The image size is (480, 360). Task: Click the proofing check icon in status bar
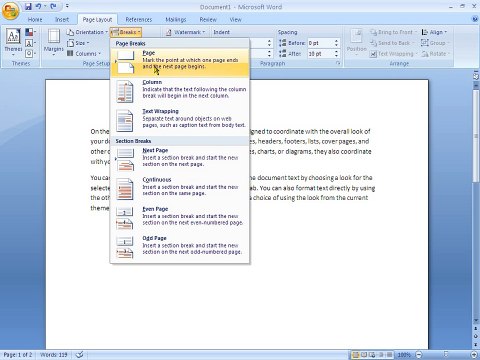[x=79, y=355]
